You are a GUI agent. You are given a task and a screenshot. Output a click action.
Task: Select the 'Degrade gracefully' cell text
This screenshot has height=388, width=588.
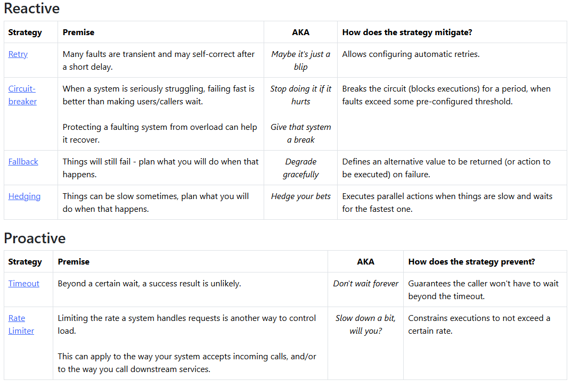301,168
